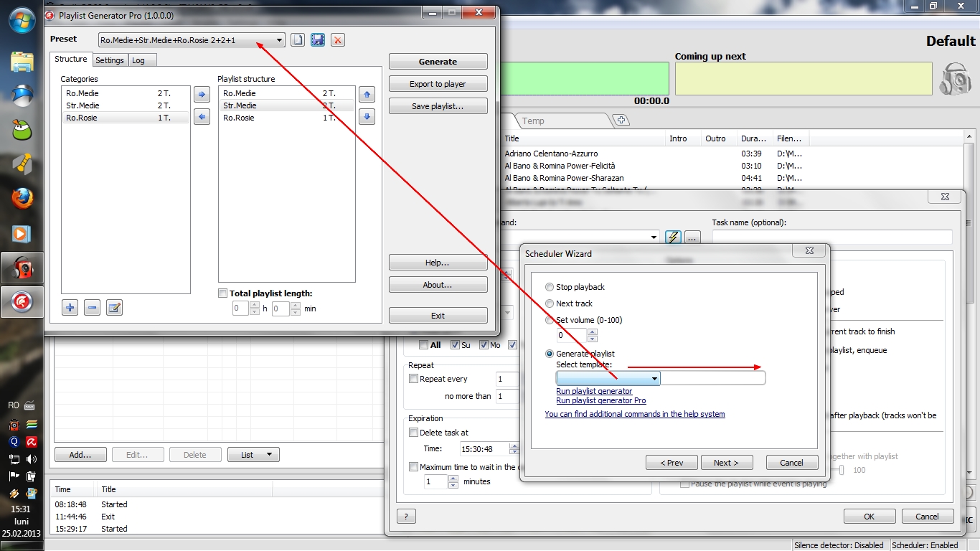Launch Firefox from the taskbar
980x551 pixels.
tap(22, 199)
